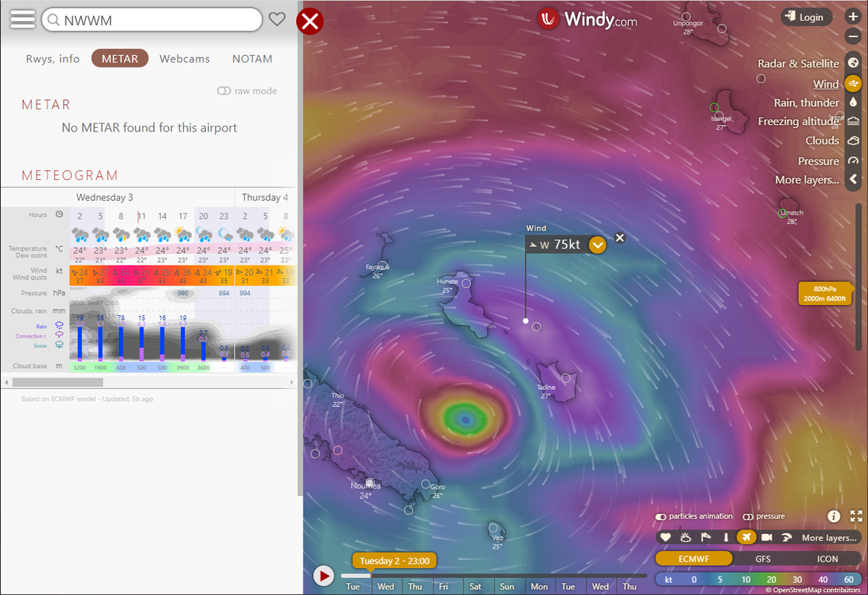Collapse layer list with left chevron

click(x=853, y=179)
